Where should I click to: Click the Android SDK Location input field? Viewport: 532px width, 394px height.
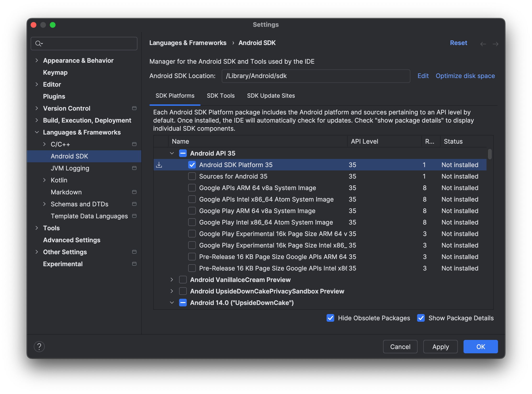(316, 76)
